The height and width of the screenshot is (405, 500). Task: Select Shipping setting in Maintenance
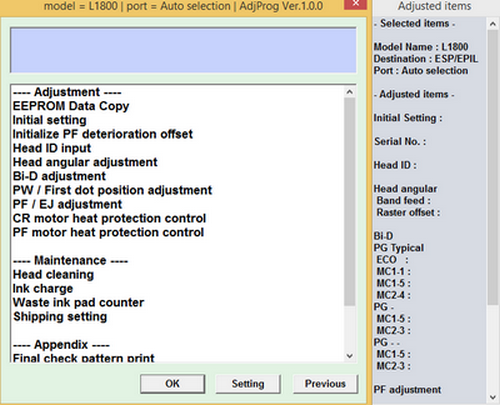60,316
